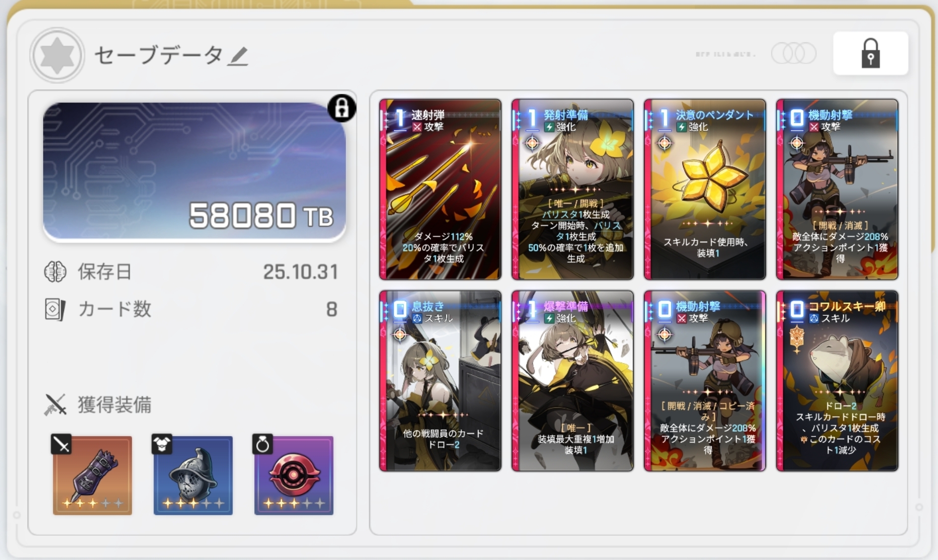Open the 発射準備 enhancement card

pyautogui.click(x=573, y=189)
